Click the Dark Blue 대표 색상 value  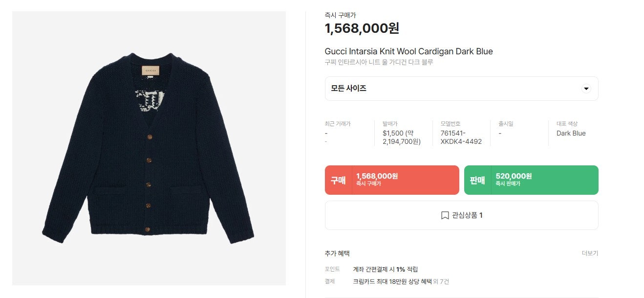pos(571,133)
